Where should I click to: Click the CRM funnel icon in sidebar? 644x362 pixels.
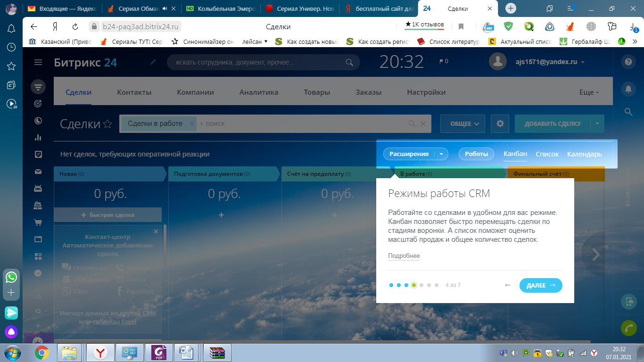pyautogui.click(x=38, y=87)
